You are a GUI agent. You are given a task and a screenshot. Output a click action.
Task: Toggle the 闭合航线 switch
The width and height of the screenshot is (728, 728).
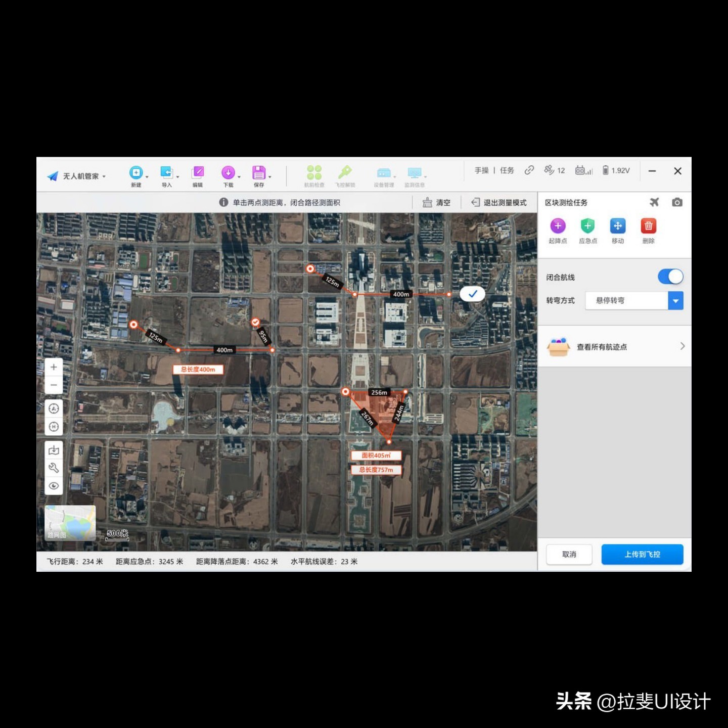pyautogui.click(x=670, y=277)
